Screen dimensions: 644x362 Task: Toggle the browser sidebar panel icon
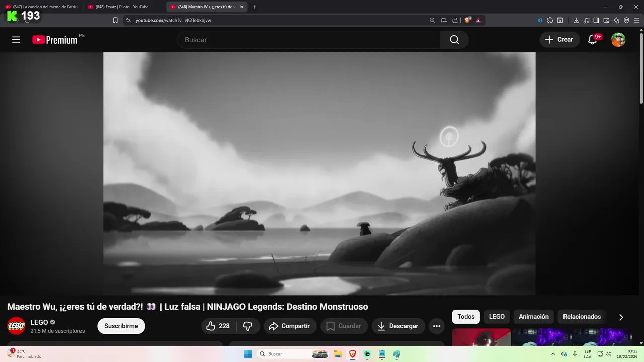[x=596, y=20]
